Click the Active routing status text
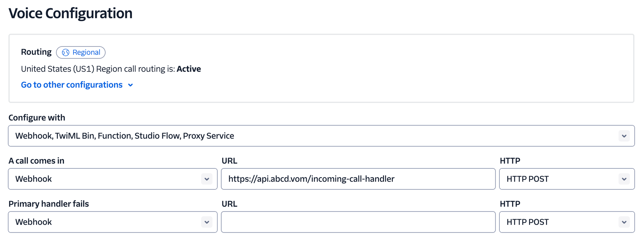Screen dimensions: 644x241 pos(189,69)
